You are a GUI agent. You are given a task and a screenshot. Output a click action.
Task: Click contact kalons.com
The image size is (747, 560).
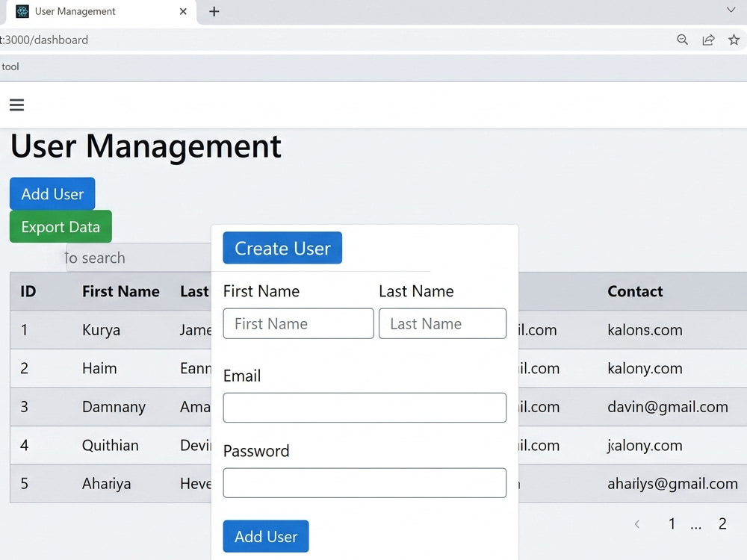point(645,330)
